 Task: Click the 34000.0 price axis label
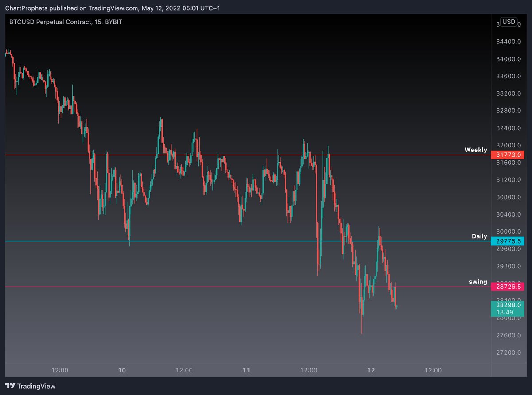click(x=509, y=59)
